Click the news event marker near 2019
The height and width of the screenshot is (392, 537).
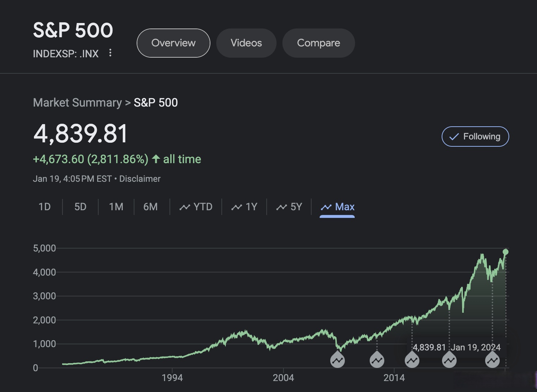[449, 361]
